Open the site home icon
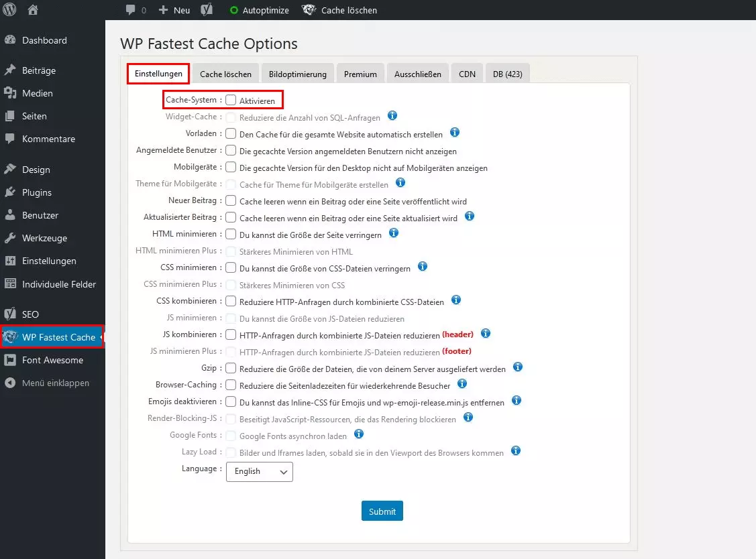The image size is (756, 559). pos(33,9)
